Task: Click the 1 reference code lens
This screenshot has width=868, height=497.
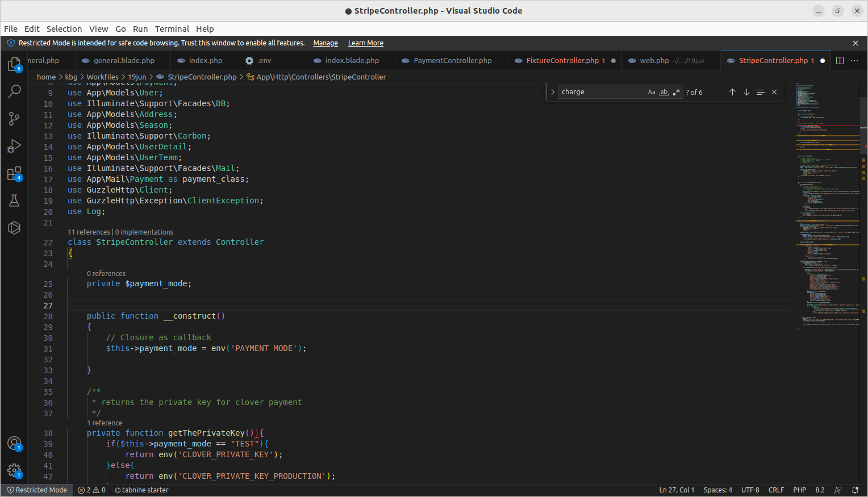Action: click(x=105, y=423)
